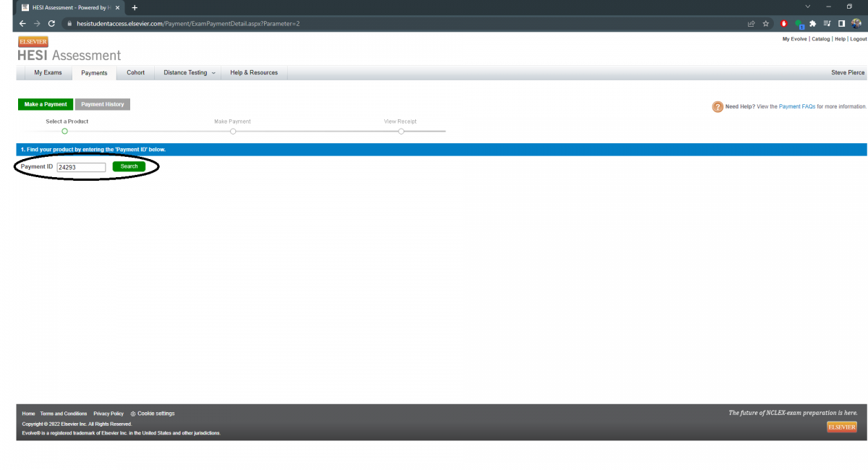The height and width of the screenshot is (470, 868).
Task: Open the Catalog link
Action: point(821,39)
